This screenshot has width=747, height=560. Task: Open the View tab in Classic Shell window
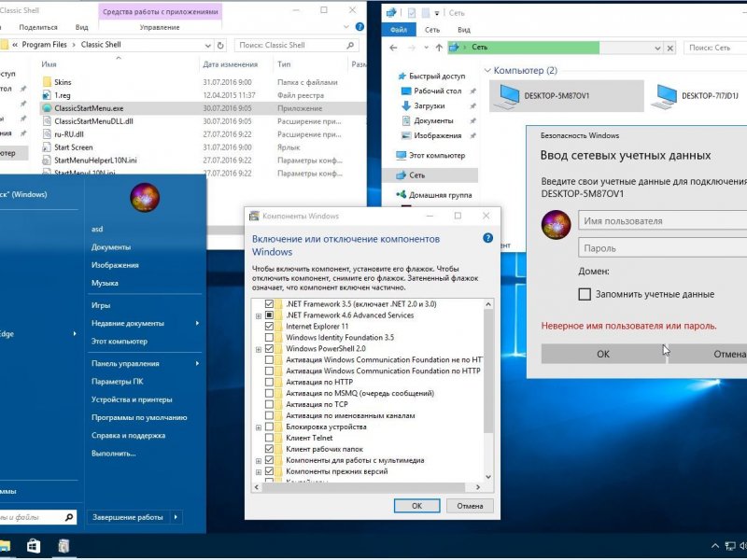(x=81, y=27)
